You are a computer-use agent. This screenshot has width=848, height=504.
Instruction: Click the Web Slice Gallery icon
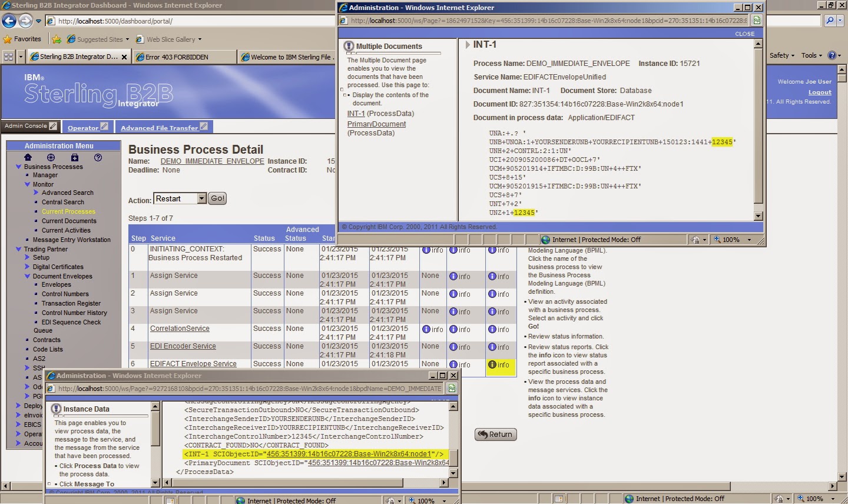pos(139,39)
